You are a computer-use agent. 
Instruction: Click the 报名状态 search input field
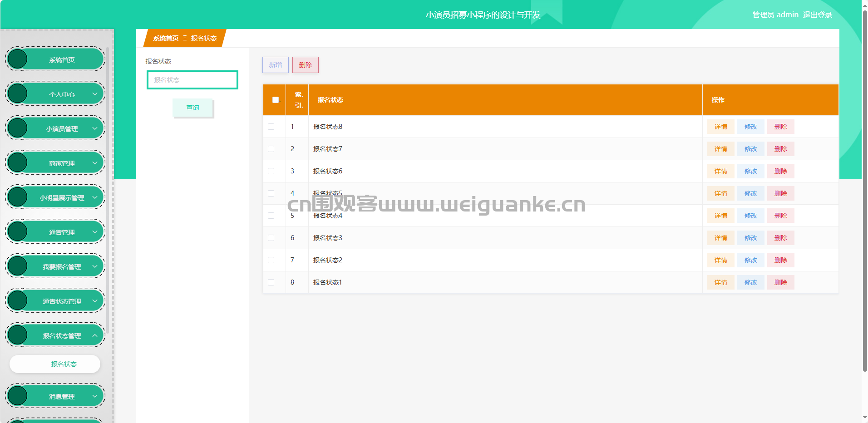point(192,80)
